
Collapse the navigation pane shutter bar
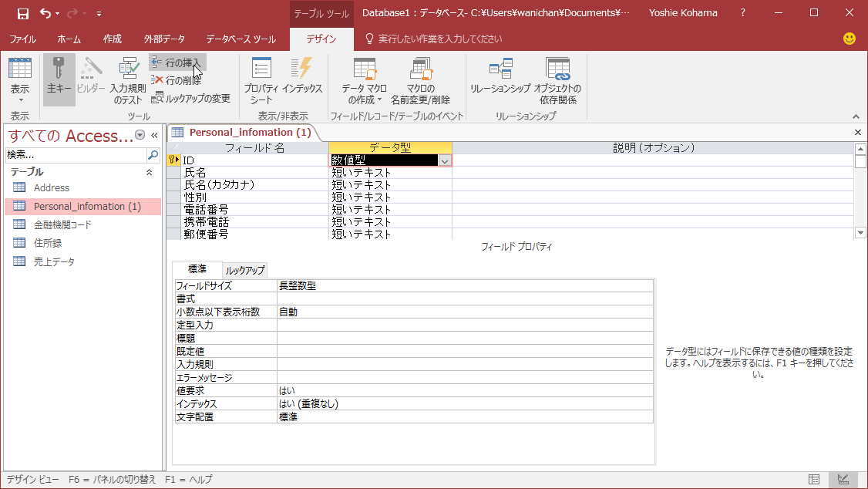point(154,135)
